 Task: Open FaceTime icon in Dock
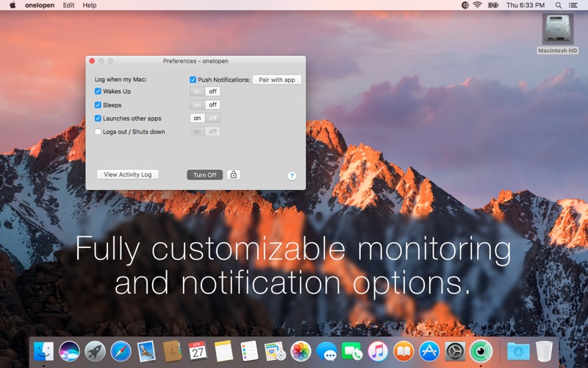352,352
